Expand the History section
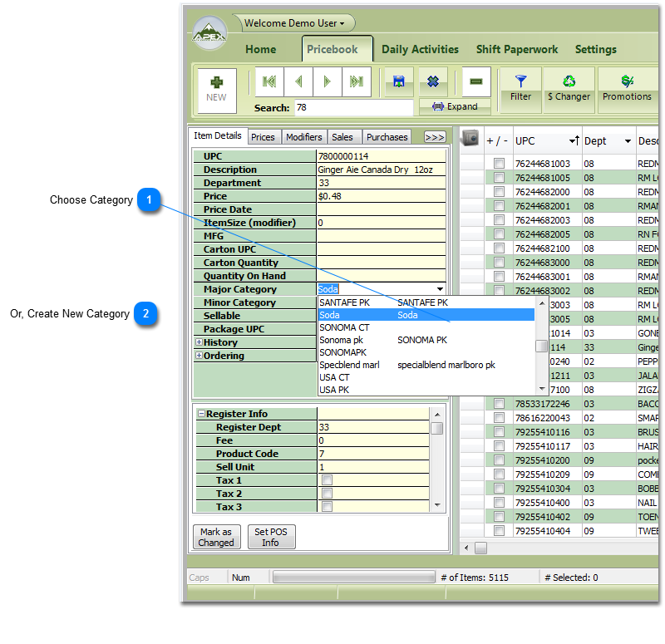 pyautogui.click(x=199, y=342)
